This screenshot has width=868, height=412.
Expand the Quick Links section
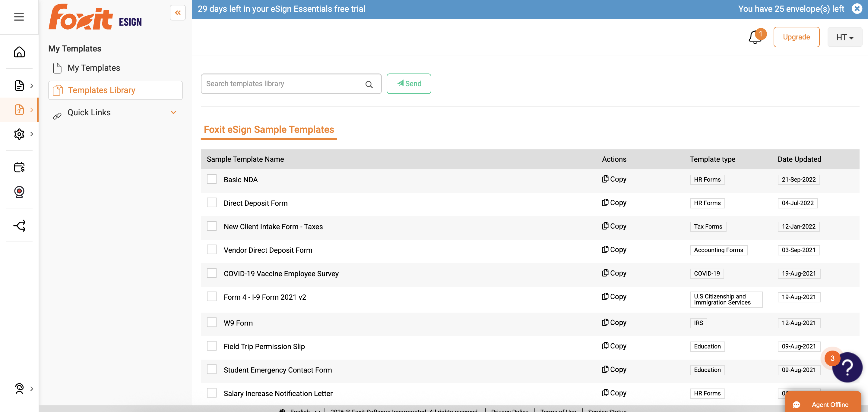tap(173, 112)
